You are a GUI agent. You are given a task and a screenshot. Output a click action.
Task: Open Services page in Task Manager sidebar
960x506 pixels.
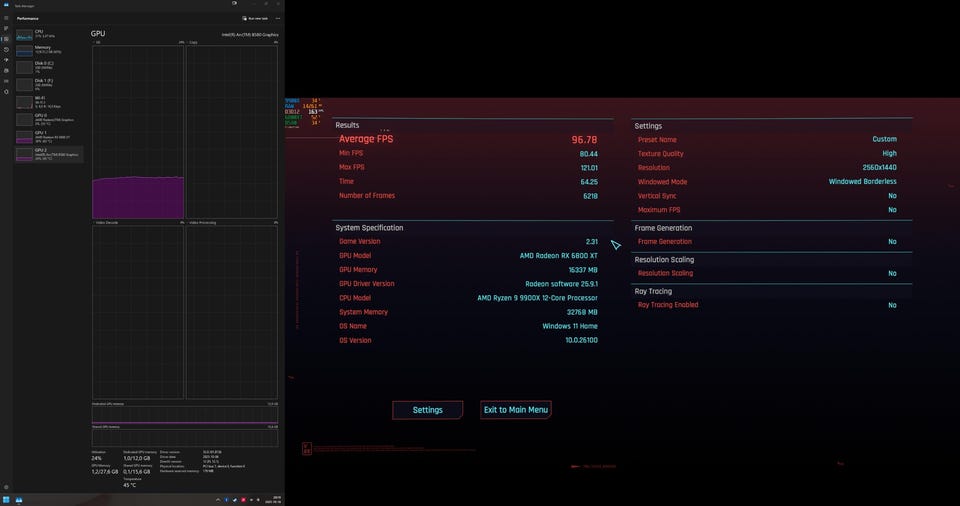click(x=6, y=92)
